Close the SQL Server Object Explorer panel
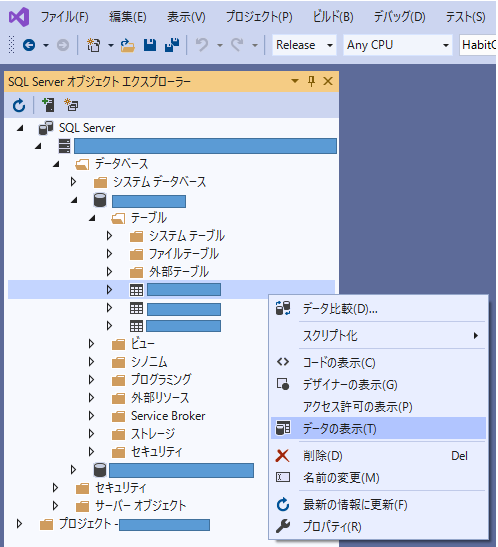Image resolution: width=498 pixels, height=547 pixels. [x=328, y=81]
